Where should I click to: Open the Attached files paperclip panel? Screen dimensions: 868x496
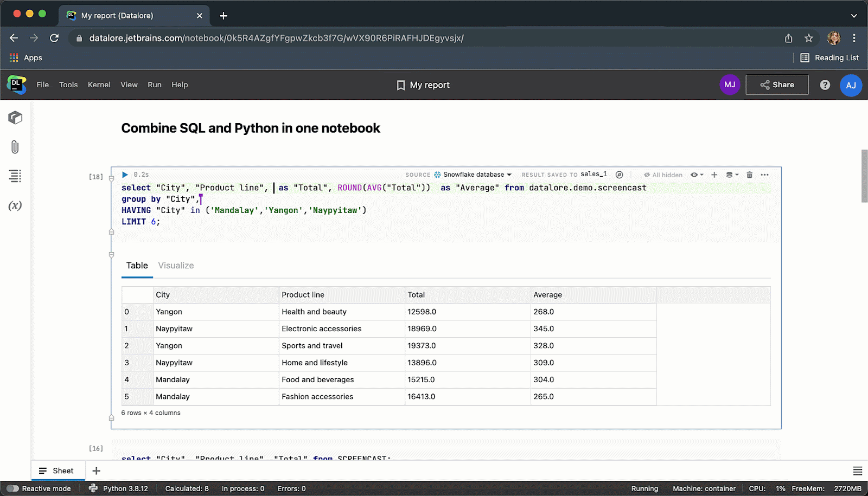(x=15, y=147)
